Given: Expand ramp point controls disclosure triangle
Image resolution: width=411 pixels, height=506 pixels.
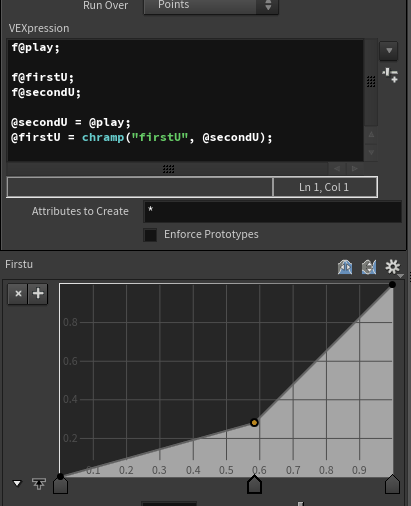Looking at the screenshot, I should point(17,483).
